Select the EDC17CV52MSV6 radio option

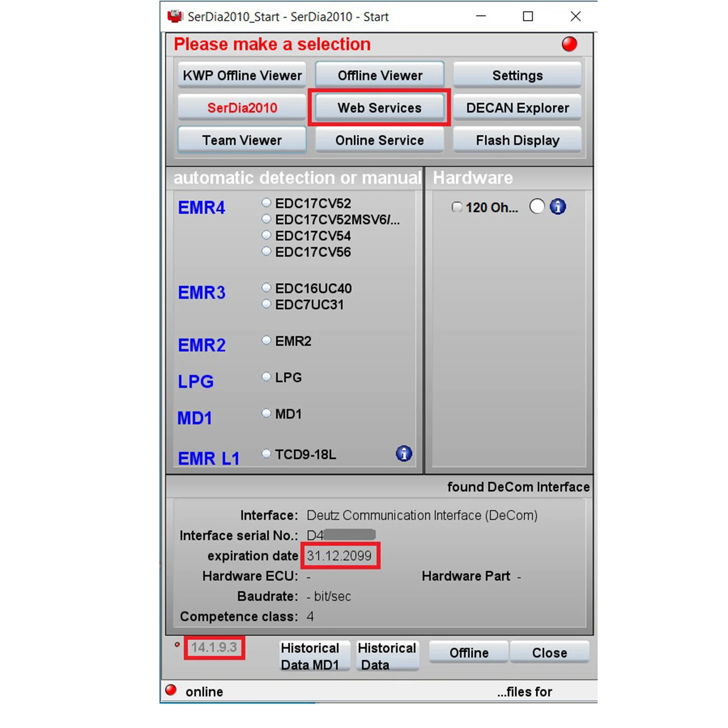point(266,219)
